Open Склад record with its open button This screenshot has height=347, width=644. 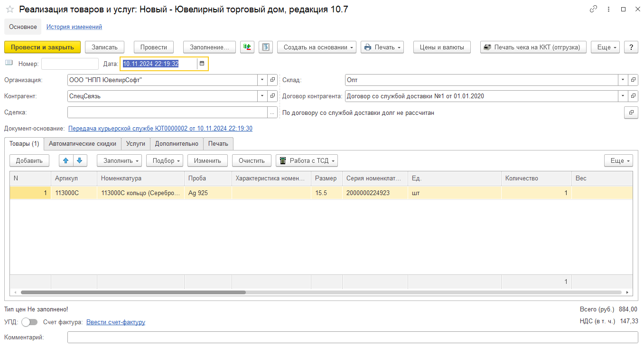633,80
